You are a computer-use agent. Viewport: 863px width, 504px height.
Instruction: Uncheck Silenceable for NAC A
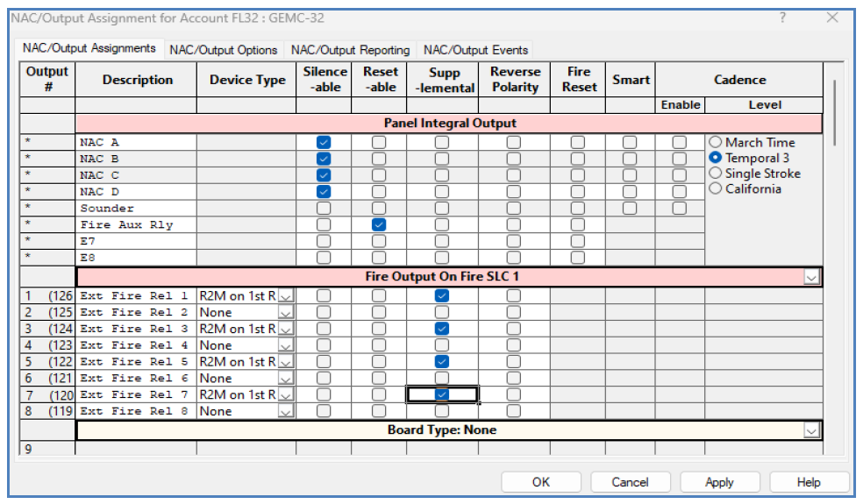coord(324,143)
